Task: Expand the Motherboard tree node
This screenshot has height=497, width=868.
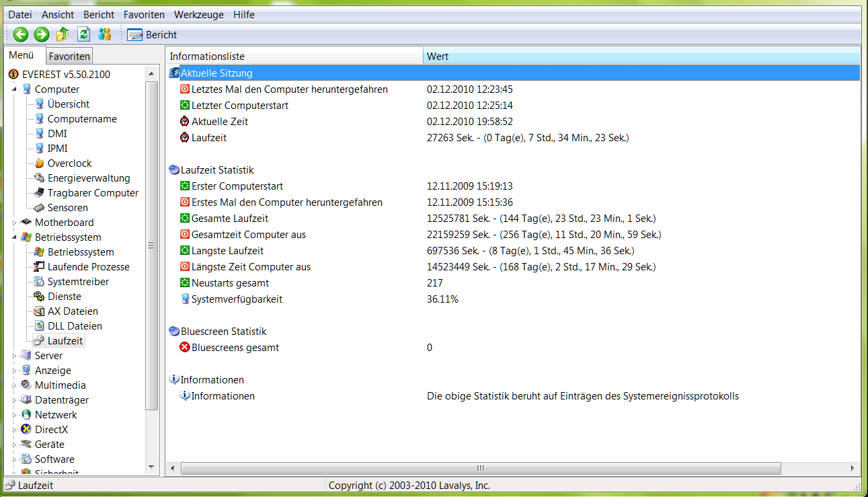Action: point(15,223)
